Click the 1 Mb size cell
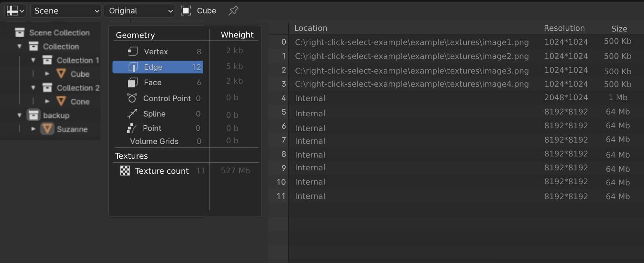The image size is (644, 263). coord(618,98)
